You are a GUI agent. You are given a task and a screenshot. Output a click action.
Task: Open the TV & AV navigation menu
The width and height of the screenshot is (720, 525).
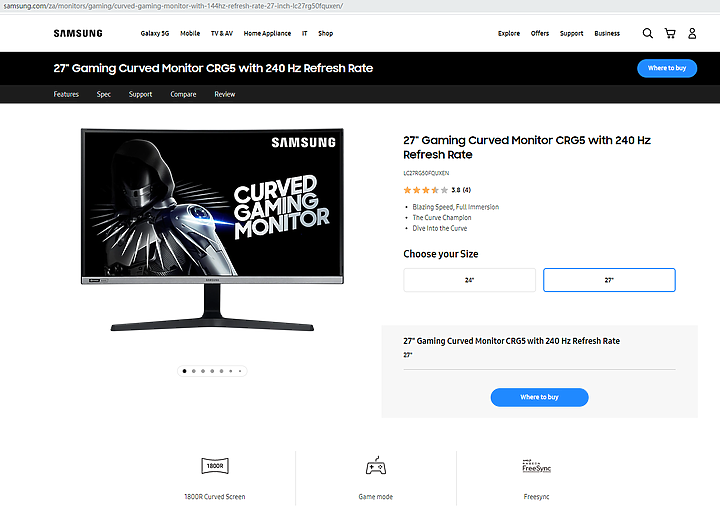(222, 34)
